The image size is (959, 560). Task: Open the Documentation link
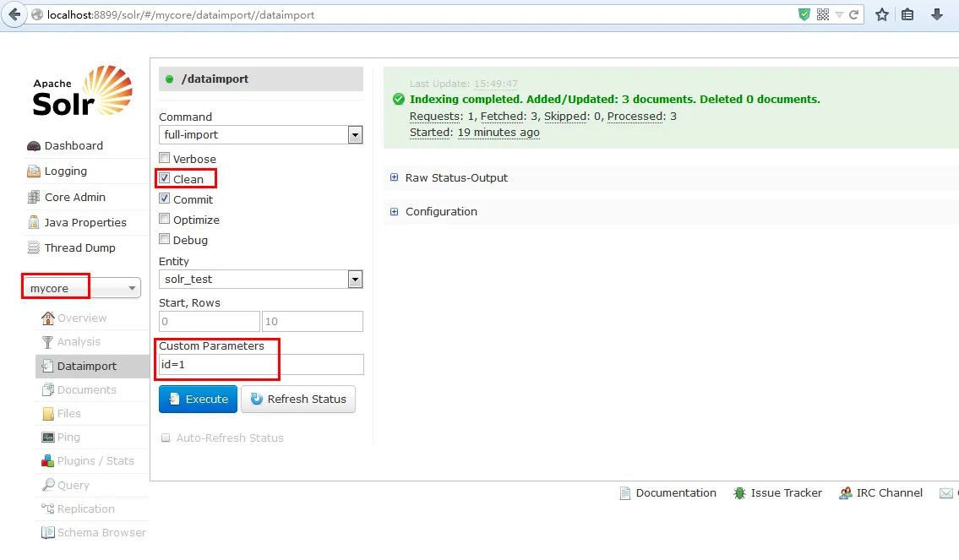pyautogui.click(x=676, y=492)
